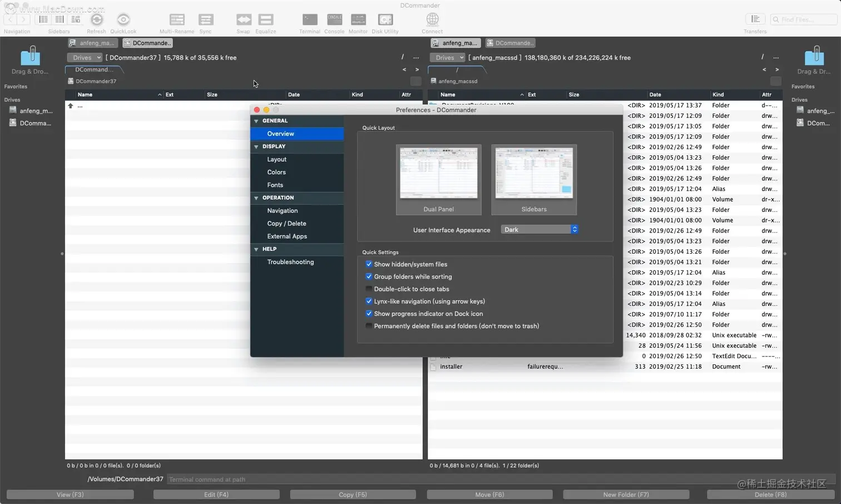Toggle the third Sidebars layout icon

[x=76, y=19]
